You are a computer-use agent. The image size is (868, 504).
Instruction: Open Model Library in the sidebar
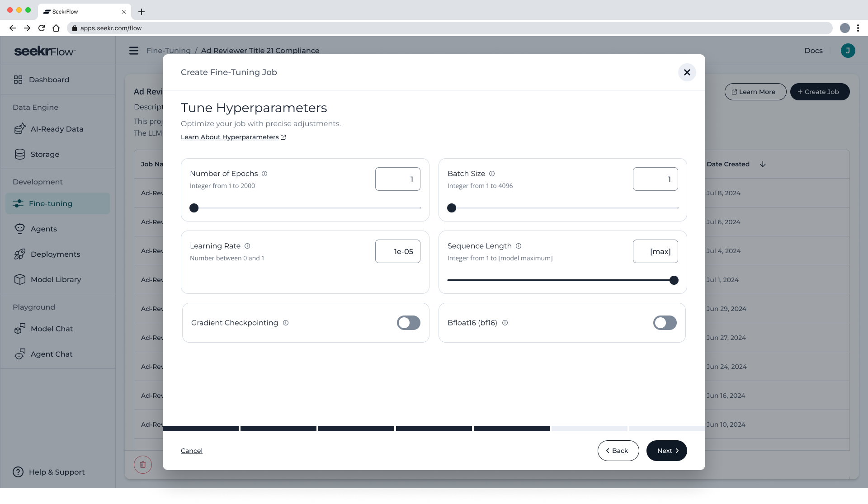(58, 279)
